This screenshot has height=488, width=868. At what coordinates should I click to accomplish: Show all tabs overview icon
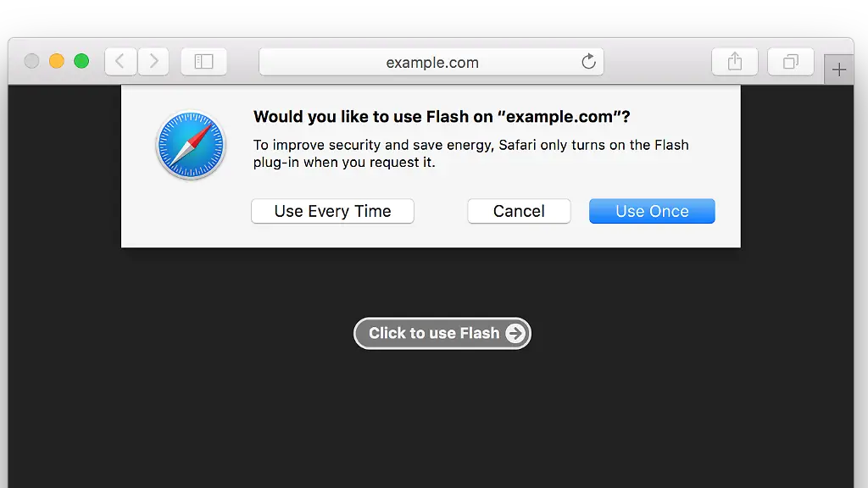790,61
